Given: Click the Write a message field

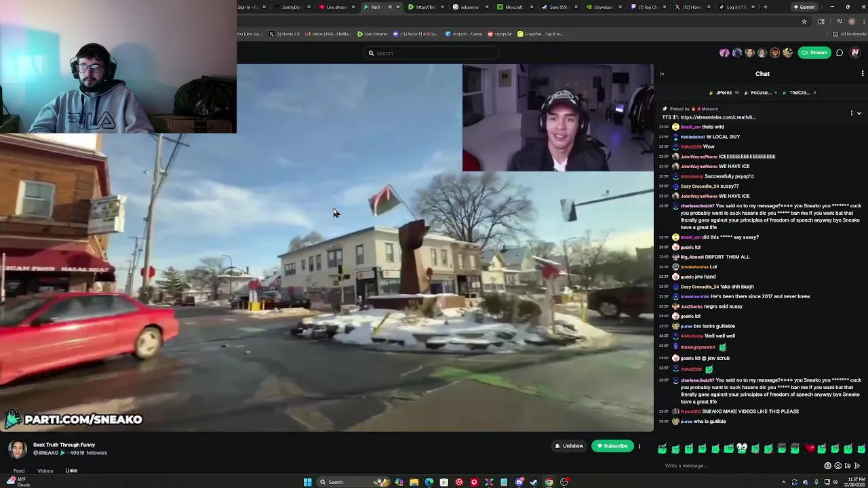Looking at the screenshot, I should point(739,466).
